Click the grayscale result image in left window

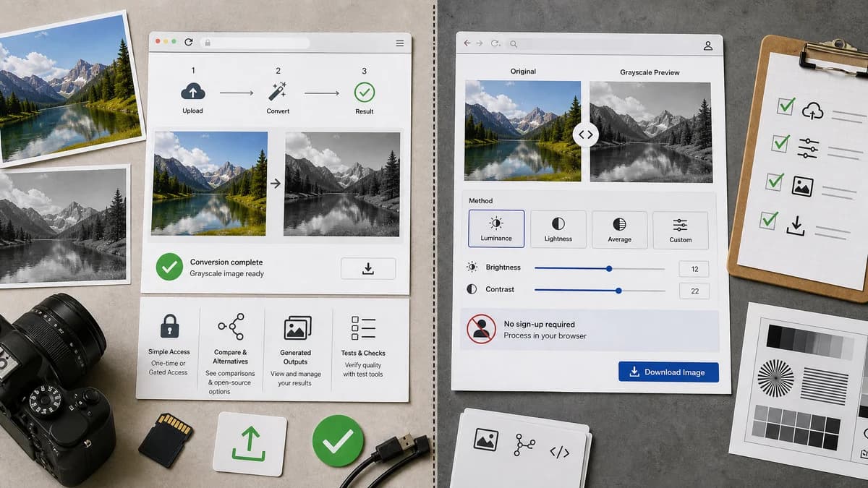342,184
